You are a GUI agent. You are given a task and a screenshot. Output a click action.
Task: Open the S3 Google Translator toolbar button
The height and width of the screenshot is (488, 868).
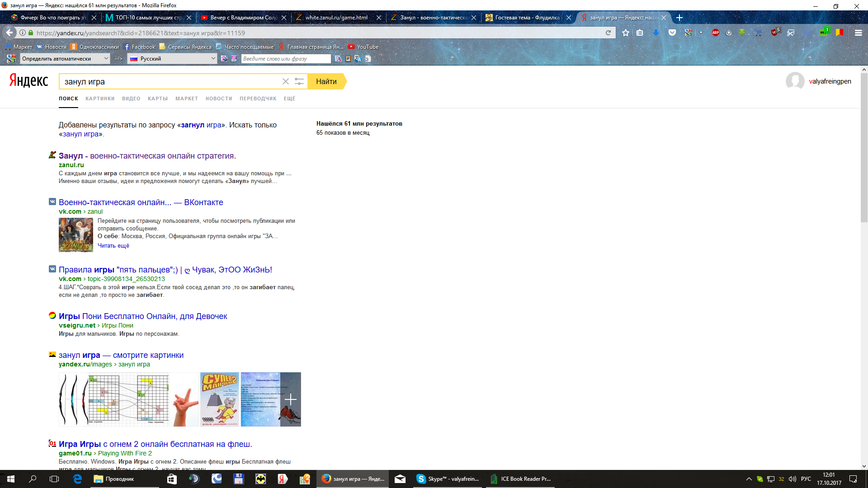(x=689, y=33)
